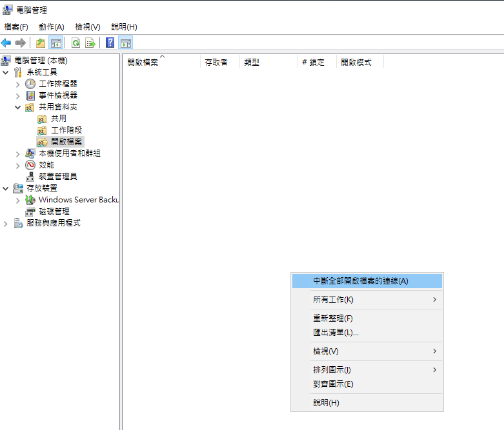Click the 服務與應用程式 icon

(x=18, y=223)
